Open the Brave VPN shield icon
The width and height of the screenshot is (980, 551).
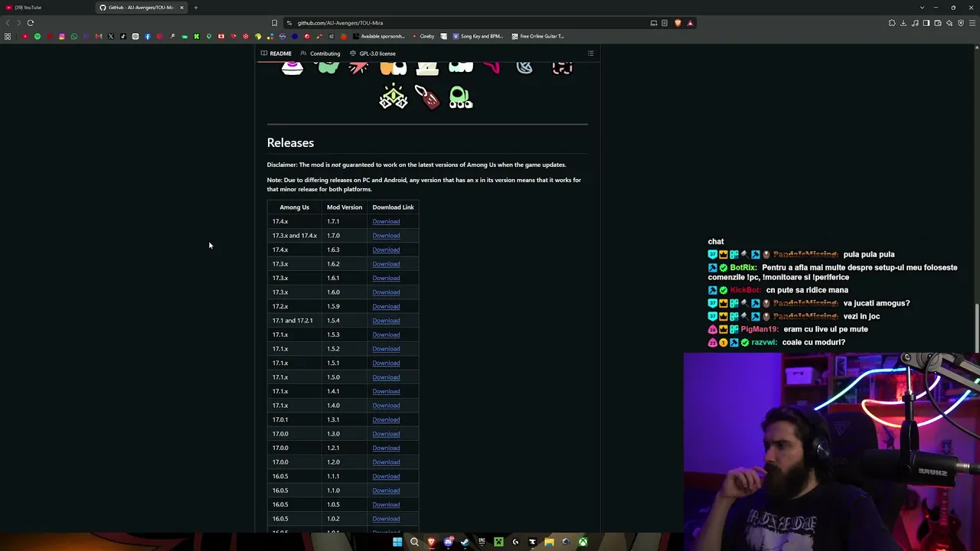tap(961, 23)
